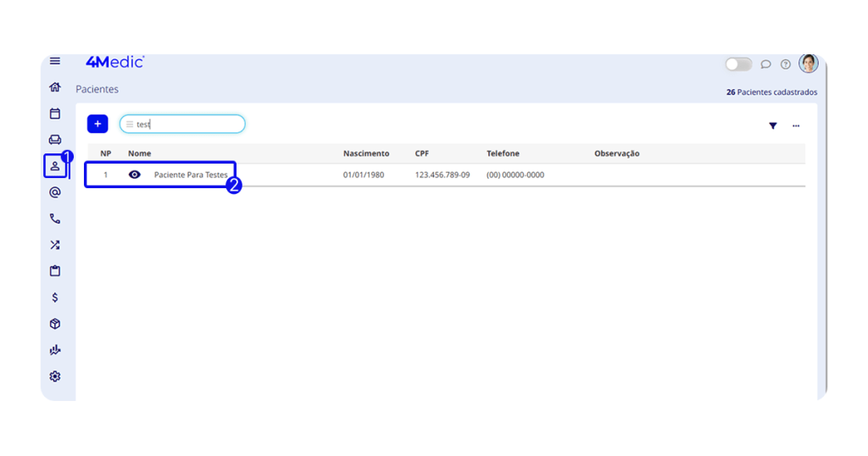Open the filter funnel for patients list
Viewport: 868px width, 456px height.
(773, 125)
